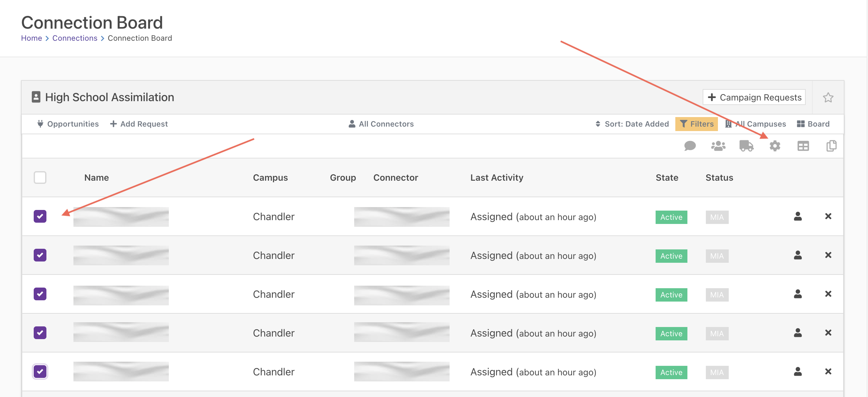Uncheck the second row checkbox
This screenshot has height=397, width=868.
click(40, 255)
